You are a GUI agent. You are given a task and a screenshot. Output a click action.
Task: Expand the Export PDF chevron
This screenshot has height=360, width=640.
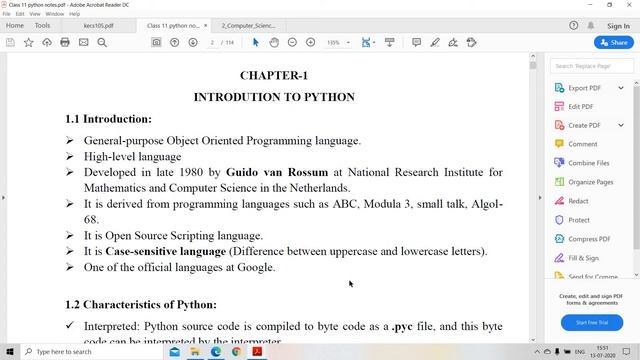coord(621,88)
